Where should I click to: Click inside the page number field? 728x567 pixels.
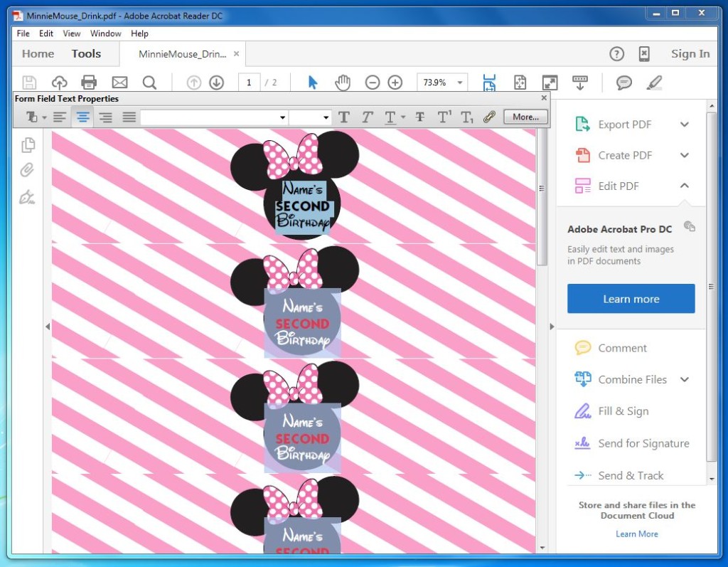click(249, 82)
